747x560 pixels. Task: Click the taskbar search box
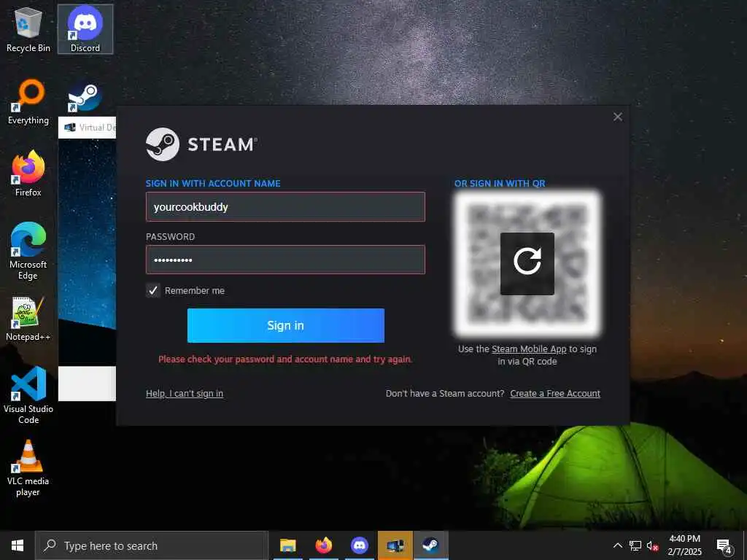(x=152, y=545)
